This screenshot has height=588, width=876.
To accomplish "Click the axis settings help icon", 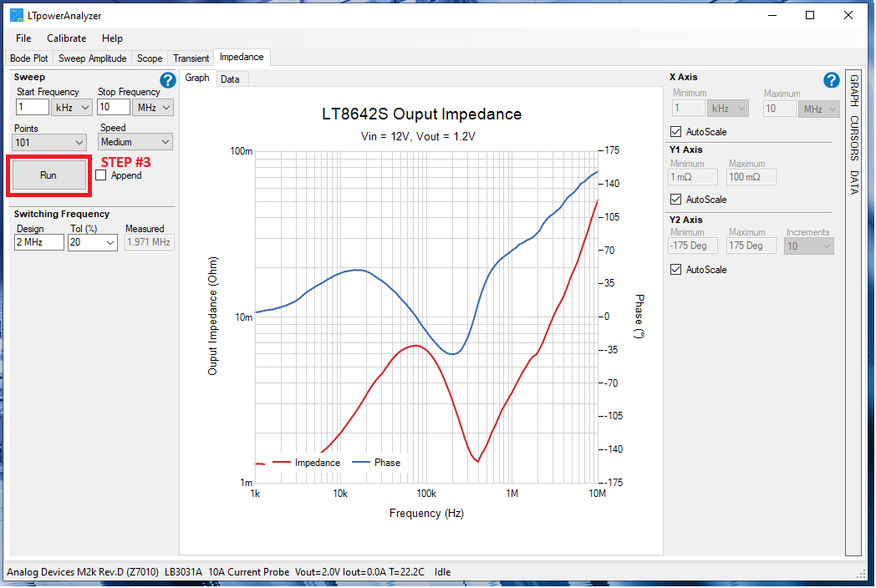I will (831, 80).
